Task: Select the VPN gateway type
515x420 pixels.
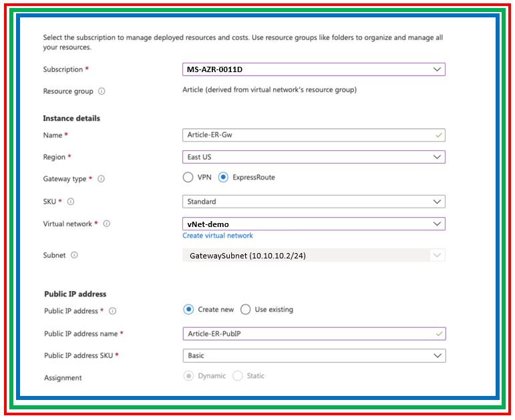Action: coord(188,178)
